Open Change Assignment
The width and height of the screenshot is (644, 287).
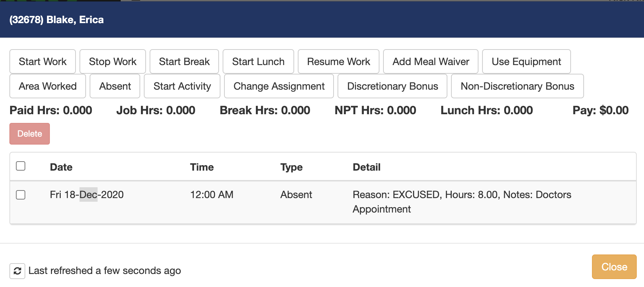tap(279, 86)
